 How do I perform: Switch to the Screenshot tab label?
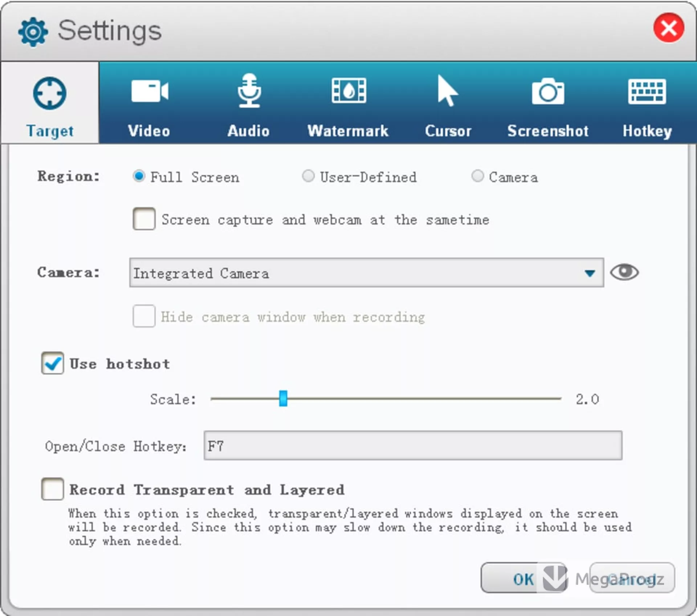coord(548,131)
